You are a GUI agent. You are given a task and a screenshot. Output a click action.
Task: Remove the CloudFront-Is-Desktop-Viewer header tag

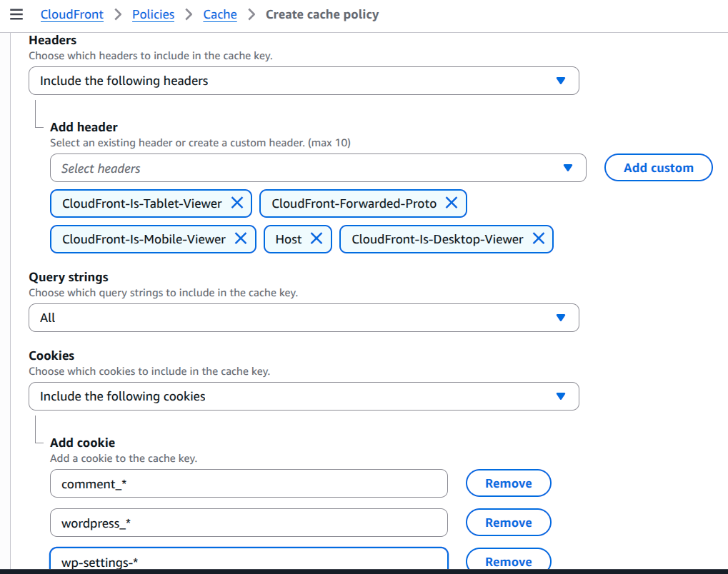point(538,239)
